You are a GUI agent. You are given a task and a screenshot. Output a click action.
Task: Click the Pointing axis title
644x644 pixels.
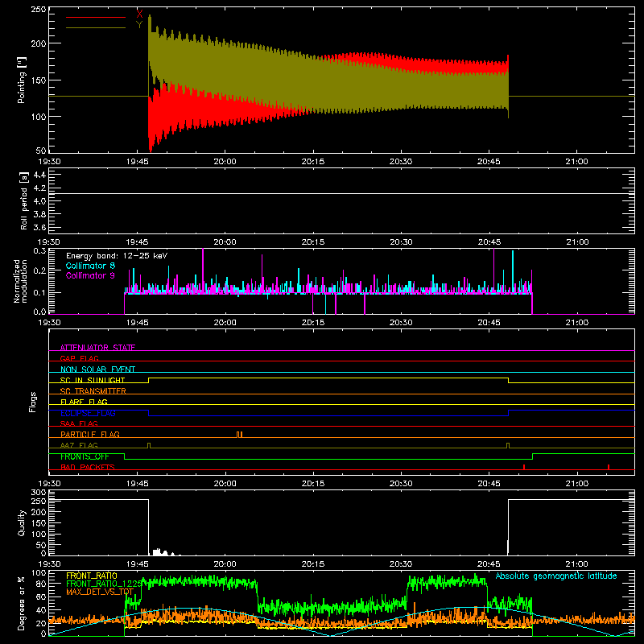click(22, 80)
